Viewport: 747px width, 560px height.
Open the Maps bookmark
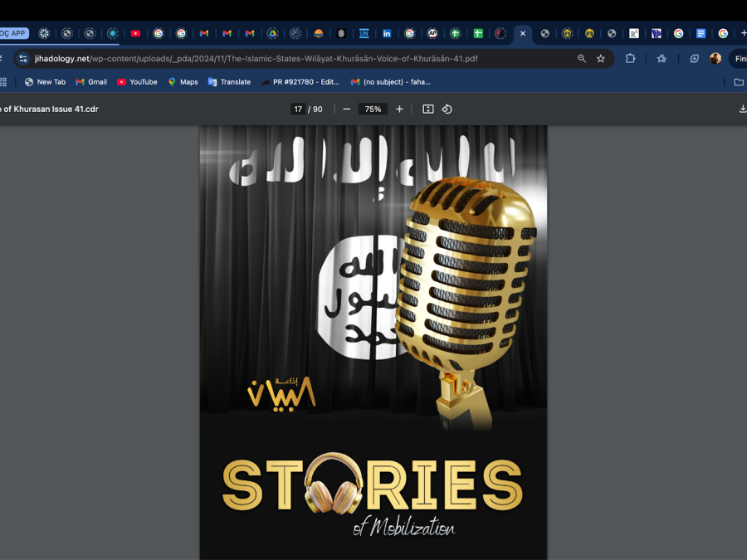pos(183,82)
